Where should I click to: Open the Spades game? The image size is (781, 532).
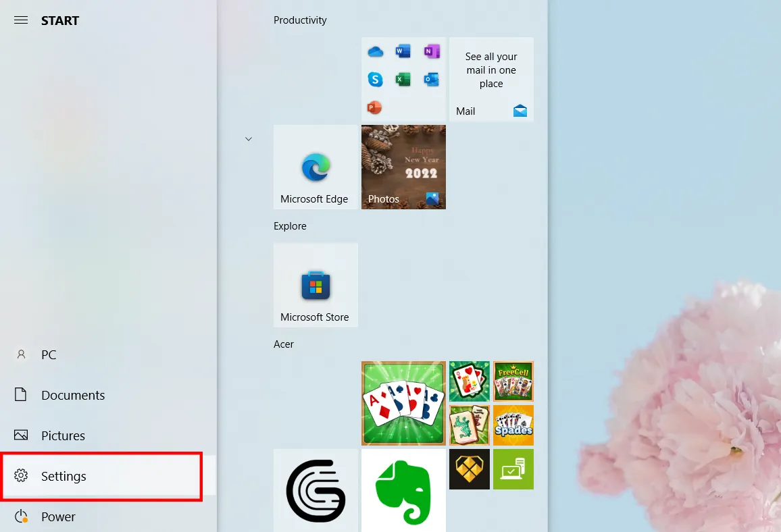tap(513, 425)
